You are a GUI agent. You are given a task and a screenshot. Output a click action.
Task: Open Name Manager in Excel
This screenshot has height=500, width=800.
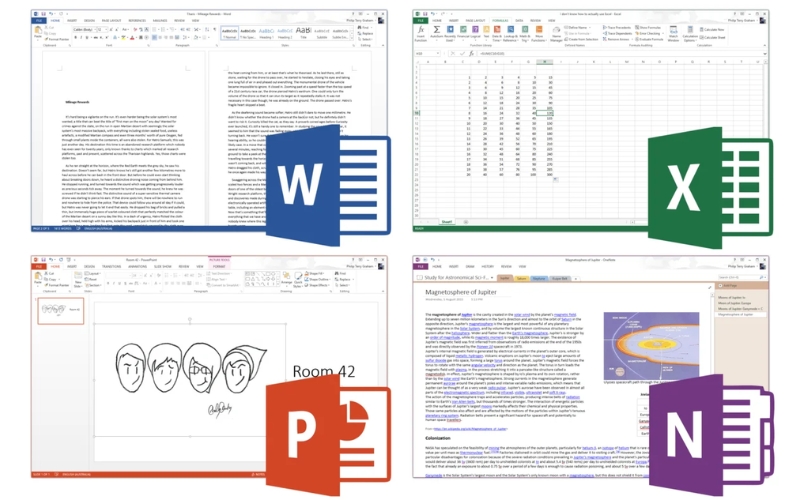(x=556, y=33)
